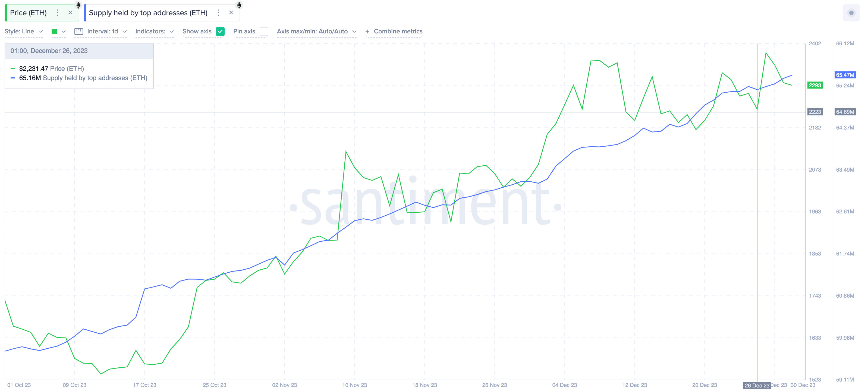Image resolution: width=868 pixels, height=391 pixels.
Task: Click the 10 Nov 23 axis date
Action: click(354, 385)
